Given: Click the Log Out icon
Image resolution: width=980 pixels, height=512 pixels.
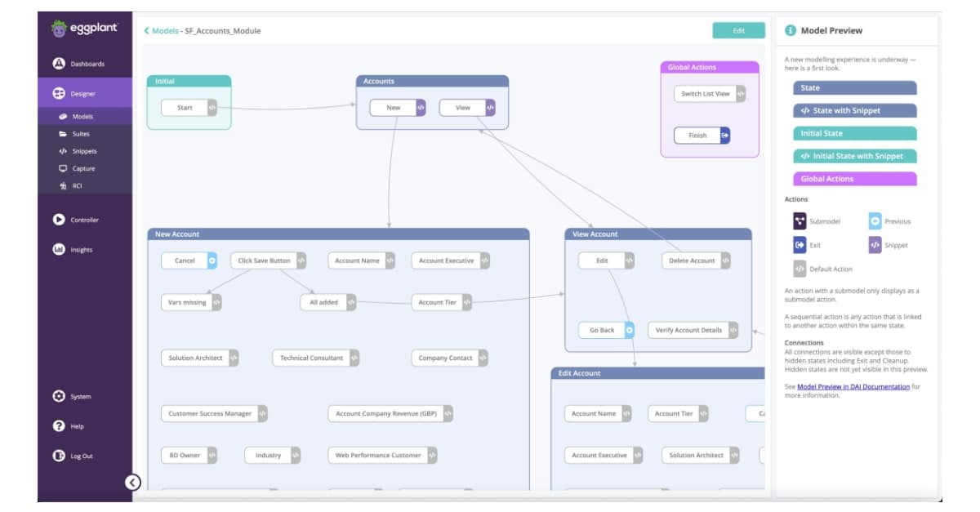Looking at the screenshot, I should tap(59, 456).
